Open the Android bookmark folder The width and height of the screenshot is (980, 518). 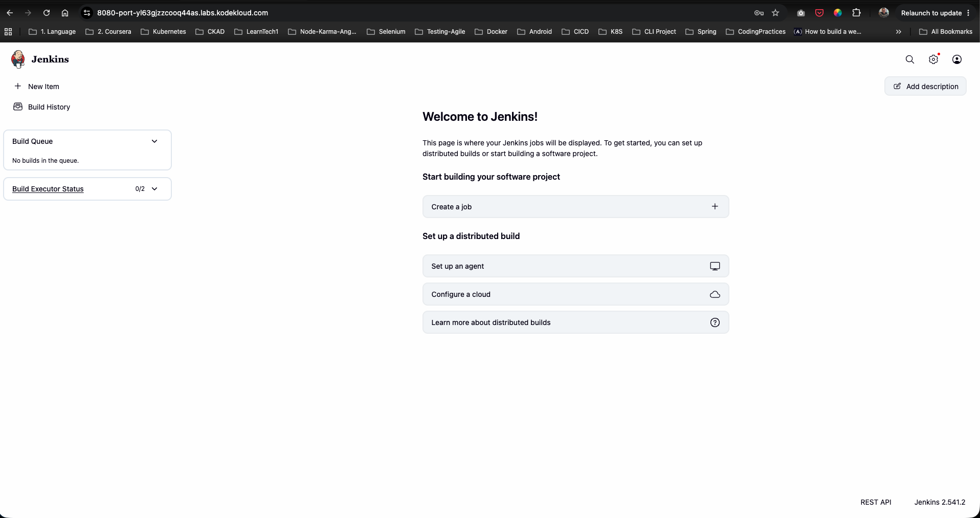(x=534, y=32)
